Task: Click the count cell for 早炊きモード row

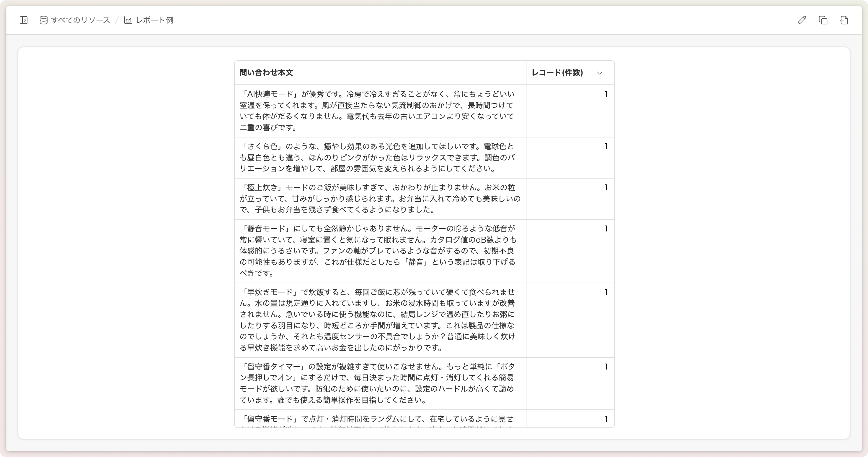Action: click(x=570, y=320)
